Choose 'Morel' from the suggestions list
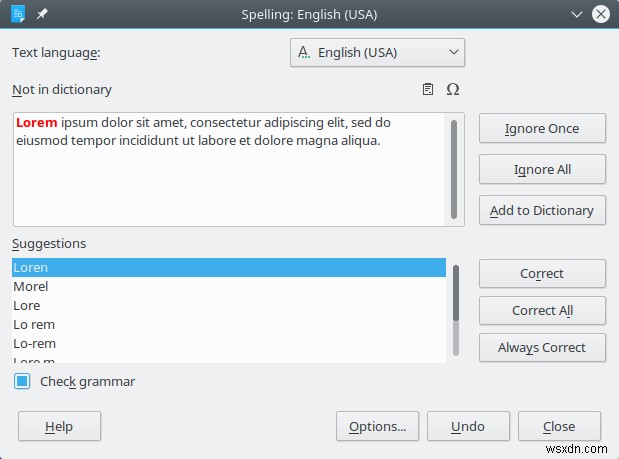The image size is (619, 459). [228, 286]
